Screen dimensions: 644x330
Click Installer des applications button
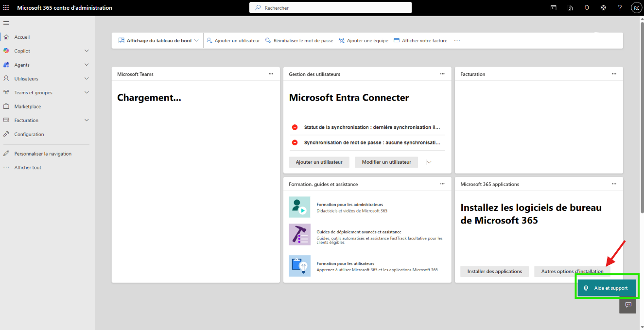pos(495,271)
